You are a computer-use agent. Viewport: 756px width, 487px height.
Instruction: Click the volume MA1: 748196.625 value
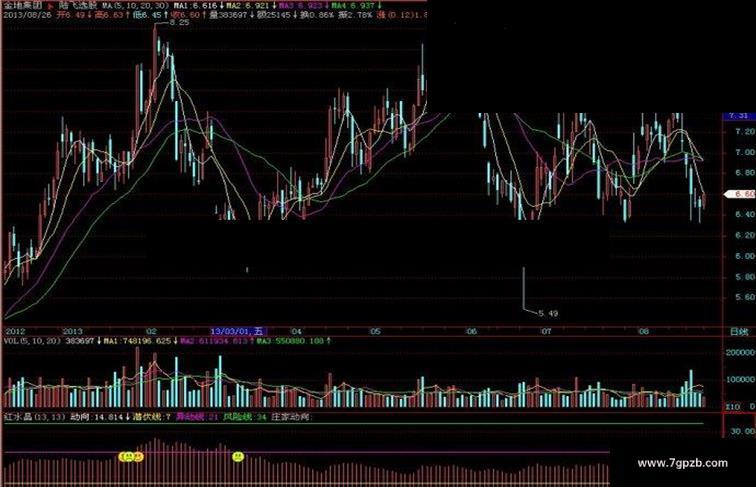[x=139, y=341]
